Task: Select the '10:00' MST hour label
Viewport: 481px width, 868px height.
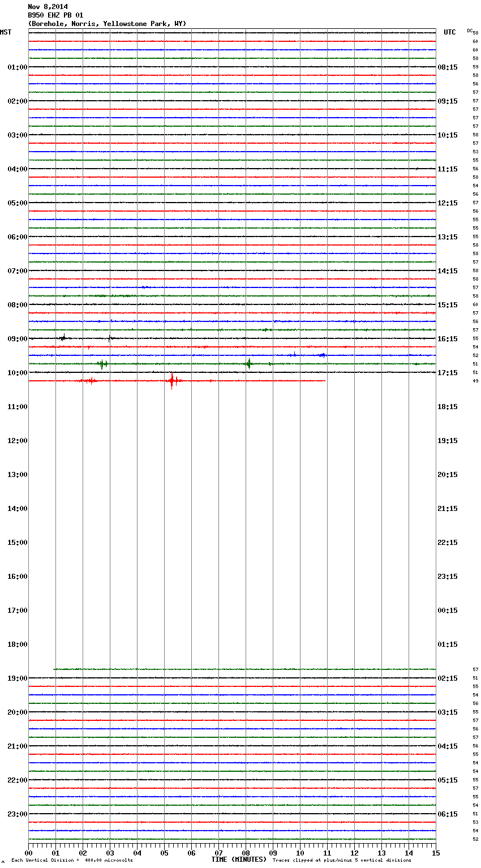Action: (18, 373)
